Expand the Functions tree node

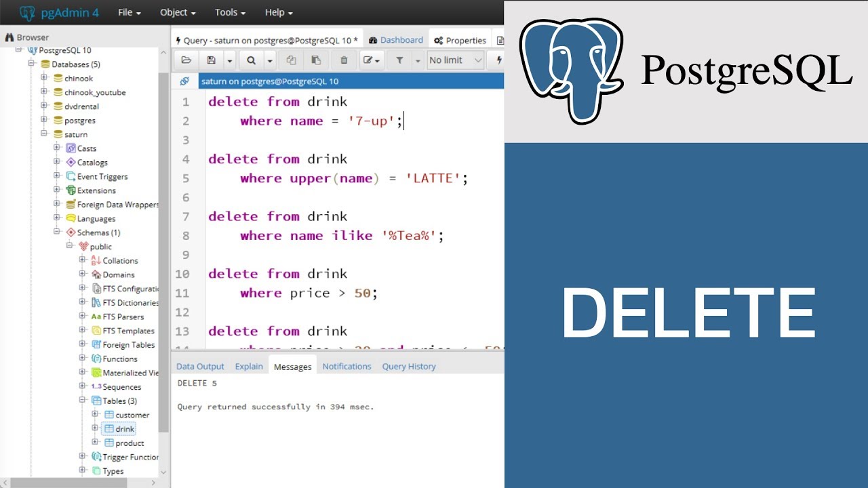(82, 359)
